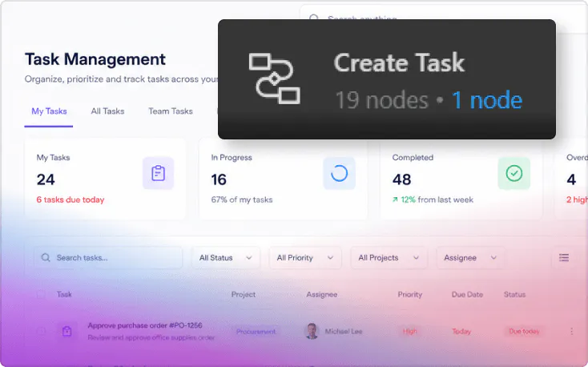Click the Search tasks input field
The width and height of the screenshot is (588, 367).
108,258
